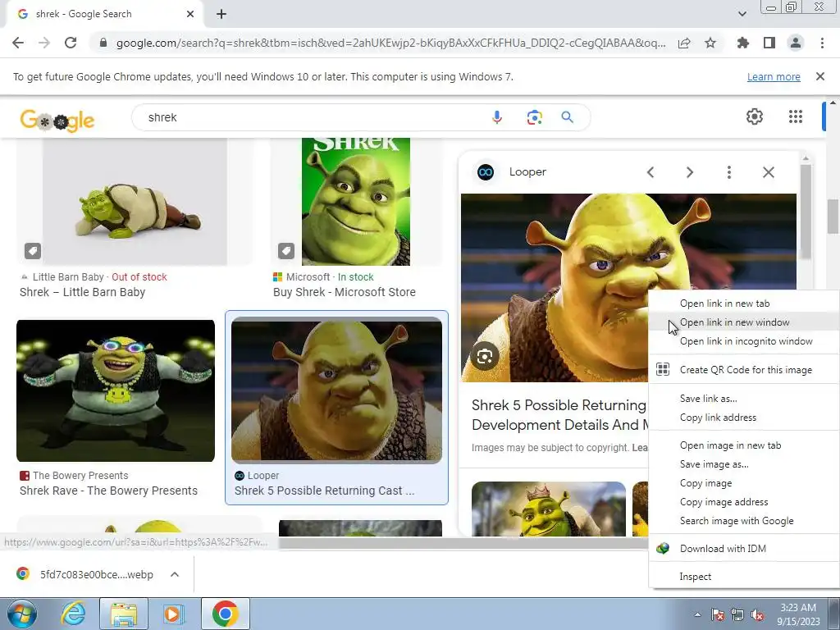The height and width of the screenshot is (630, 840).
Task: Launch Internet Explorer from taskbar
Action: pyautogui.click(x=72, y=614)
